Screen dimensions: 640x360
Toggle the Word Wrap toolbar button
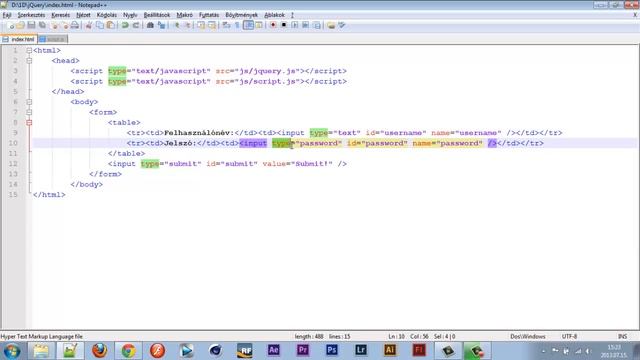click(x=226, y=25)
